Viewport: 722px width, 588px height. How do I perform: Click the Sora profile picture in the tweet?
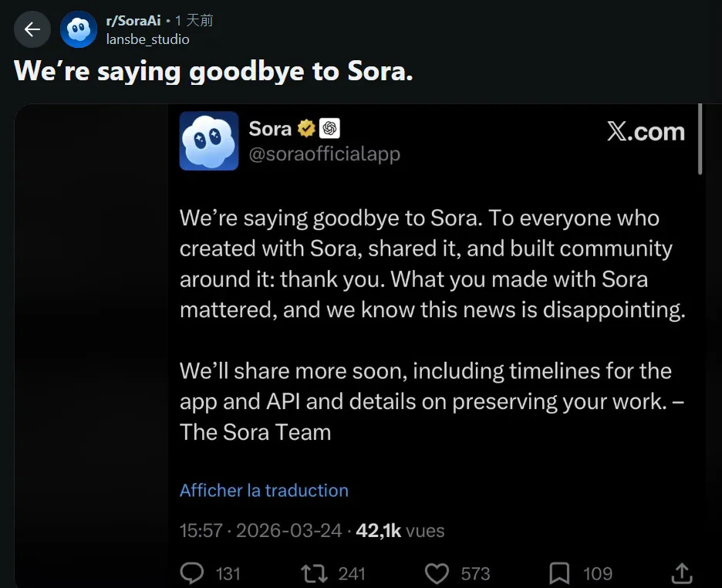pos(209,140)
